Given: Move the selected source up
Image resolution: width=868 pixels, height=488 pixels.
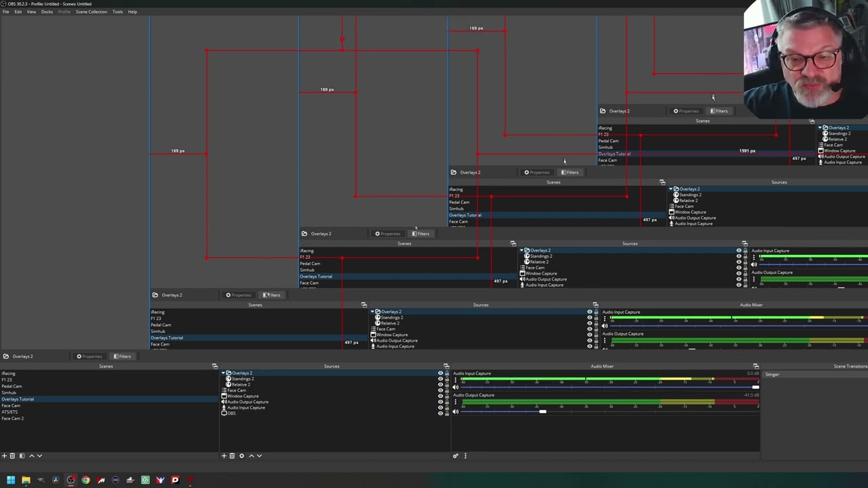Looking at the screenshot, I should click(251, 456).
